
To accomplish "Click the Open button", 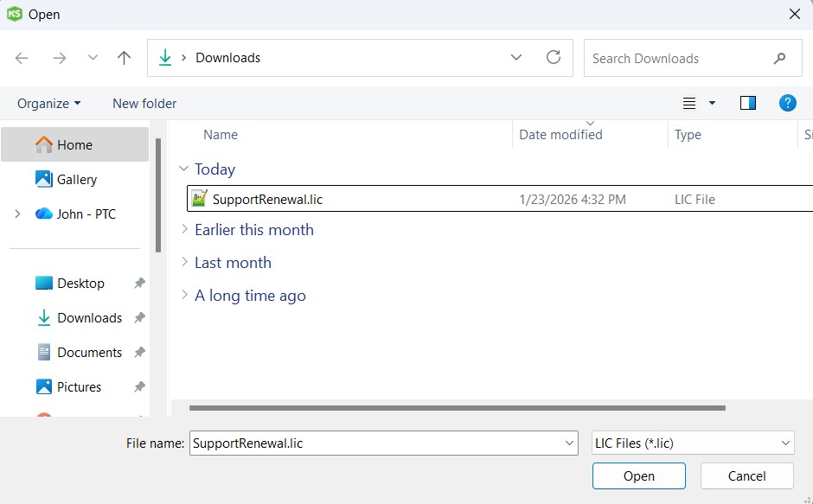I will [638, 475].
